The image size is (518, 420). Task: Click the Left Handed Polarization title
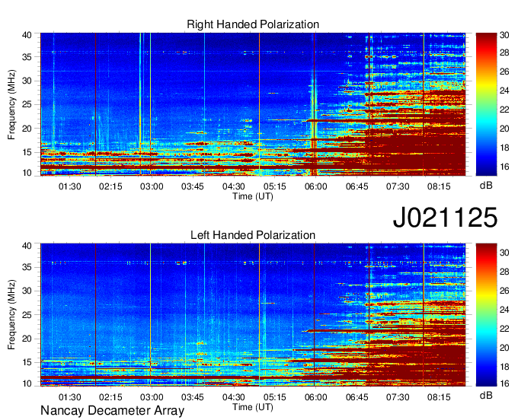point(253,235)
